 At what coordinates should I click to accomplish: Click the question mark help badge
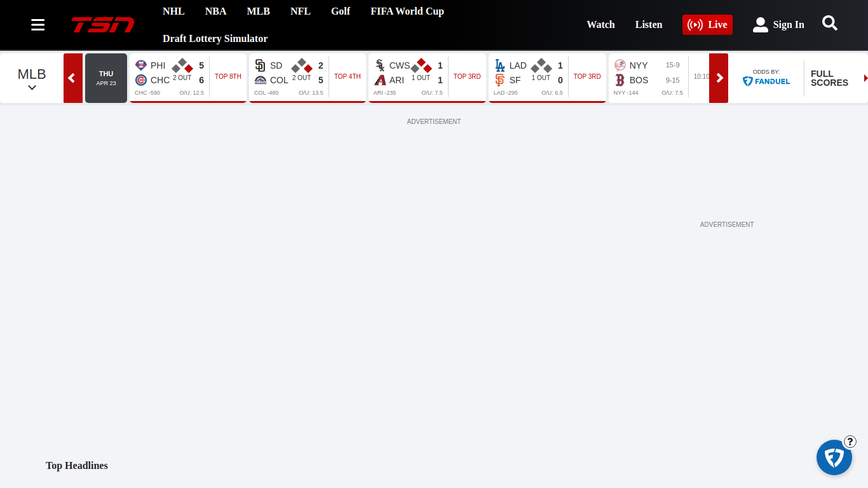(850, 442)
